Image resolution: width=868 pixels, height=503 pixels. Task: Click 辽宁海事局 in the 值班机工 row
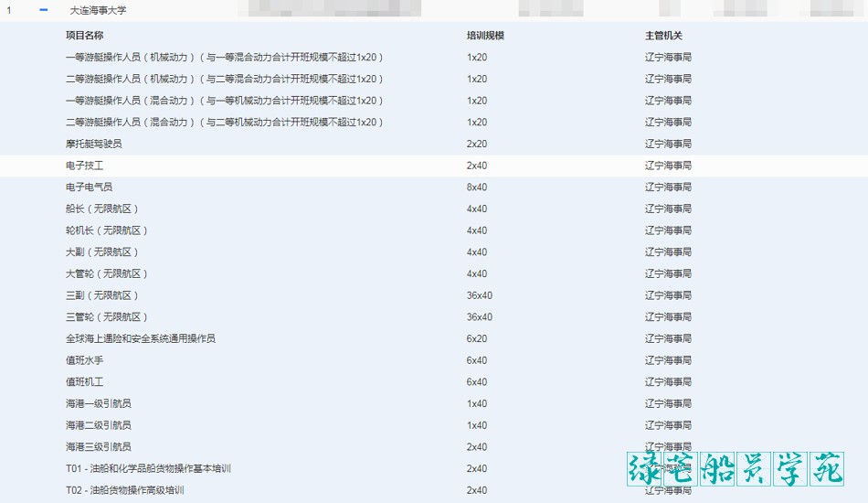tap(668, 381)
